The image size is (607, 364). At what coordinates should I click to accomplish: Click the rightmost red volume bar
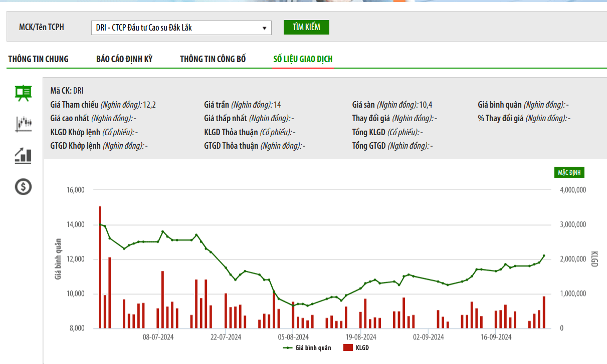[x=544, y=312]
